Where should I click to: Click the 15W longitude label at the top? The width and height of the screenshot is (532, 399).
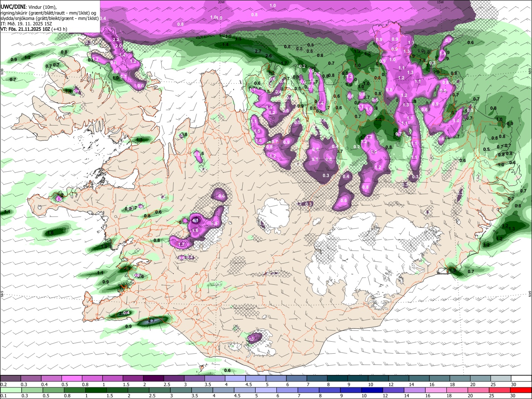(x=440, y=2)
